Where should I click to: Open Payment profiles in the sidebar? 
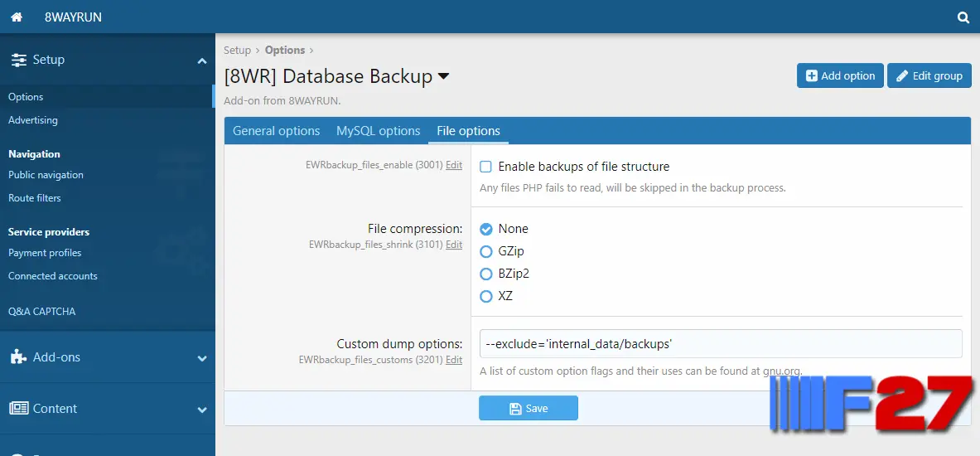45,253
